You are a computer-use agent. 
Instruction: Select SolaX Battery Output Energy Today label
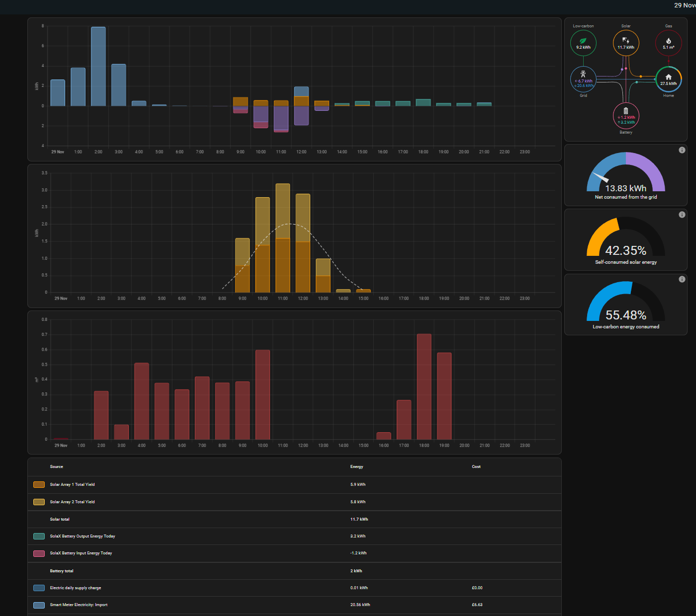tap(83, 536)
